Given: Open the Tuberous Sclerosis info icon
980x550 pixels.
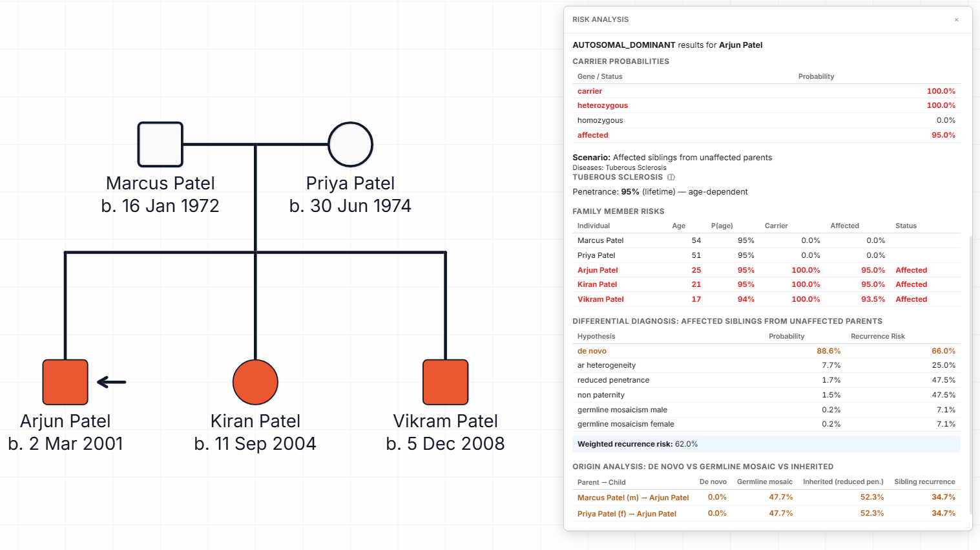Looking at the screenshot, I should (x=671, y=176).
